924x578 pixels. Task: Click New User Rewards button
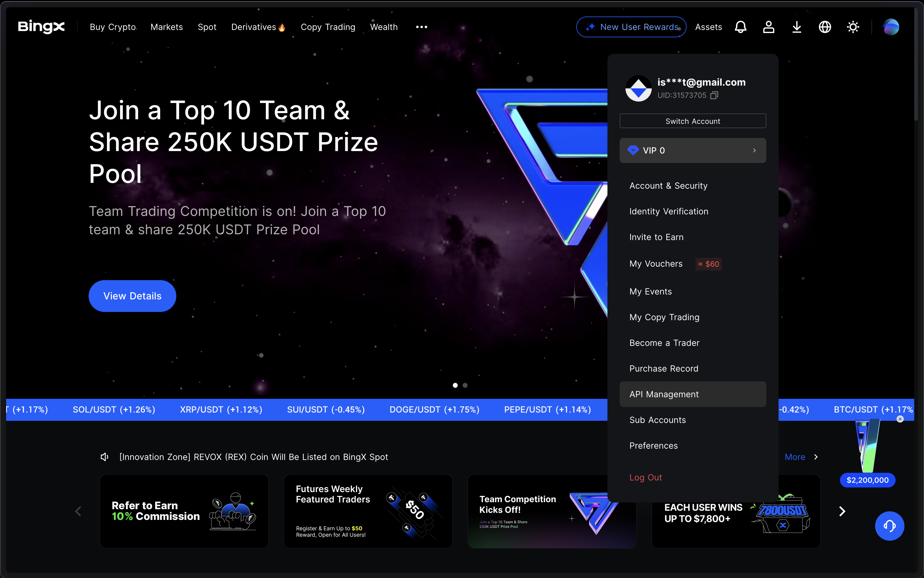coord(631,27)
